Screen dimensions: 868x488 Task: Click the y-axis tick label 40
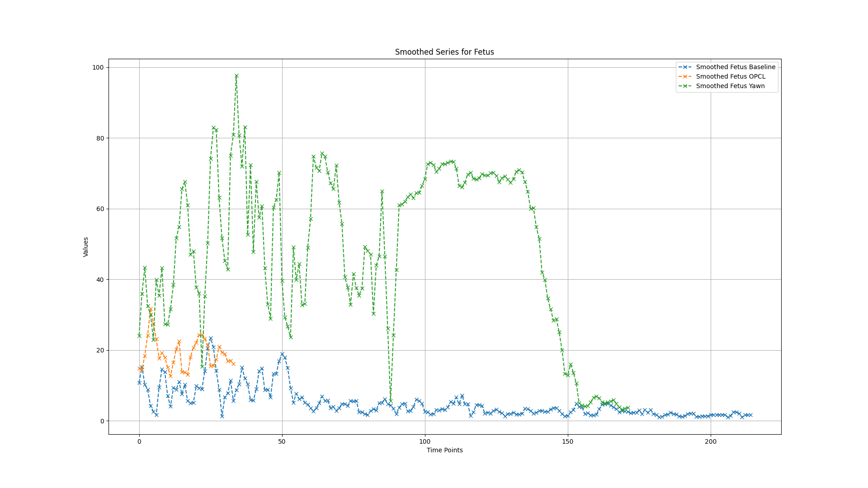[x=99, y=280]
